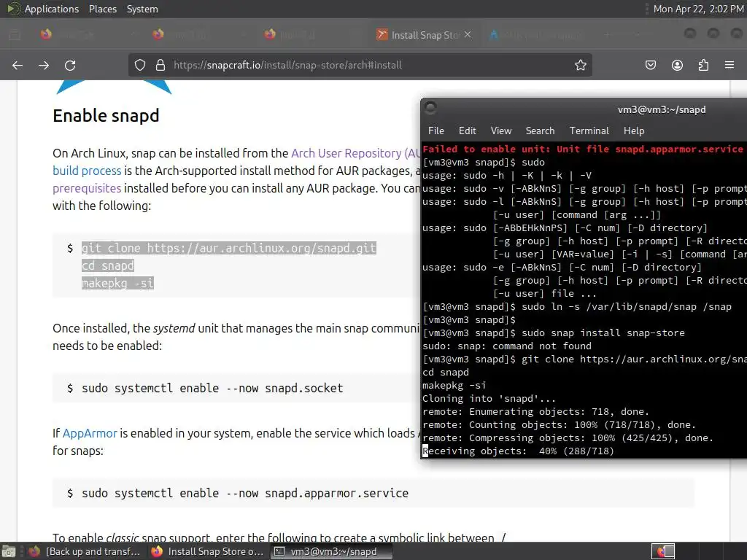Close the Install Snap Store tab
The width and height of the screenshot is (747, 560).
click(x=468, y=34)
